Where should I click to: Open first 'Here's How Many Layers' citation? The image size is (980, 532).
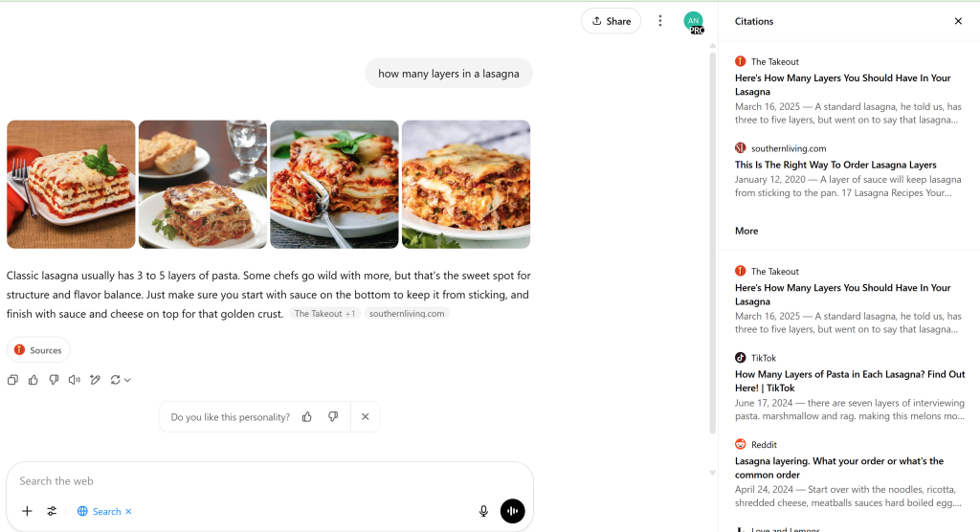pyautogui.click(x=842, y=84)
